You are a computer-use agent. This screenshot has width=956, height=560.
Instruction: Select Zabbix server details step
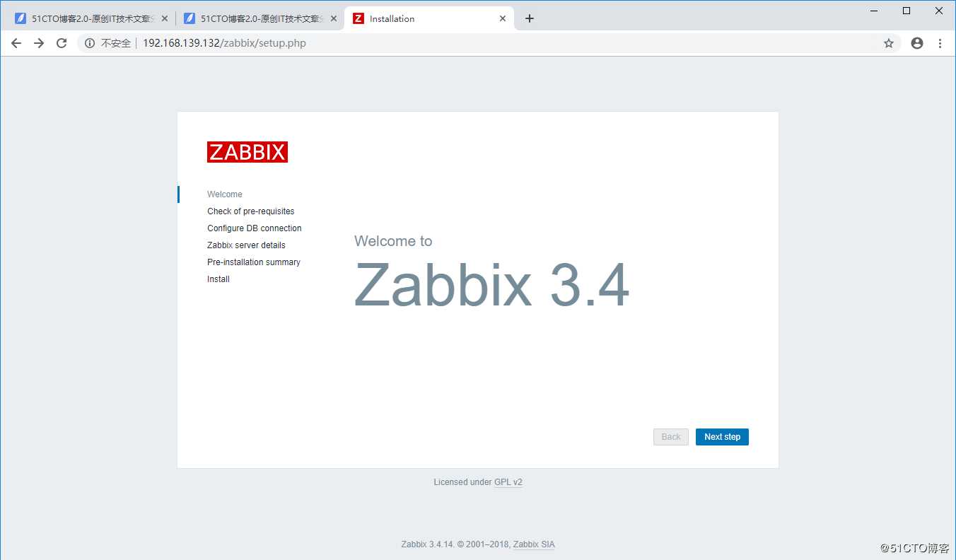tap(246, 245)
